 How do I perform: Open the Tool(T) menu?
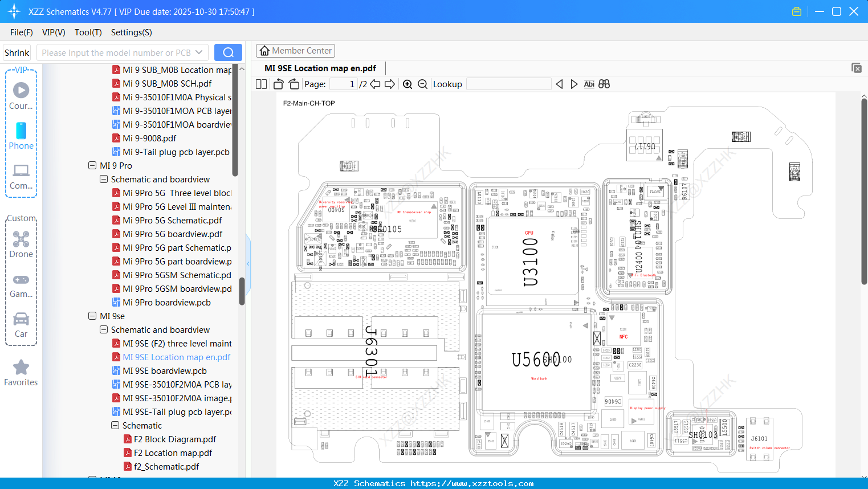[88, 32]
